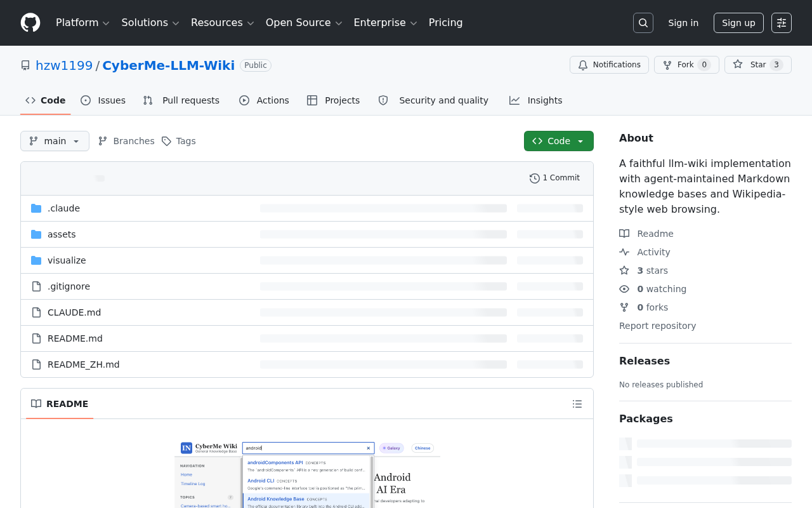Viewport: 812px width, 508px height.
Task: Click the README.md file icon
Action: [x=36, y=338]
